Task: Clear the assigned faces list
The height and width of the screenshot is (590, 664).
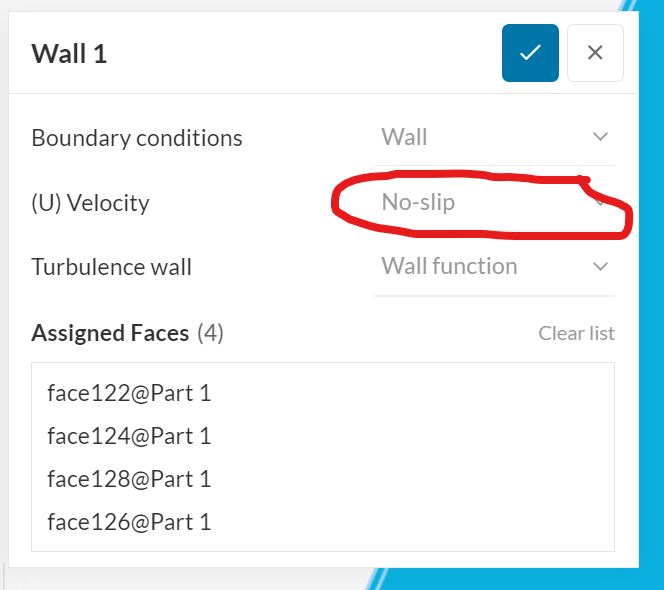Action: [x=576, y=333]
